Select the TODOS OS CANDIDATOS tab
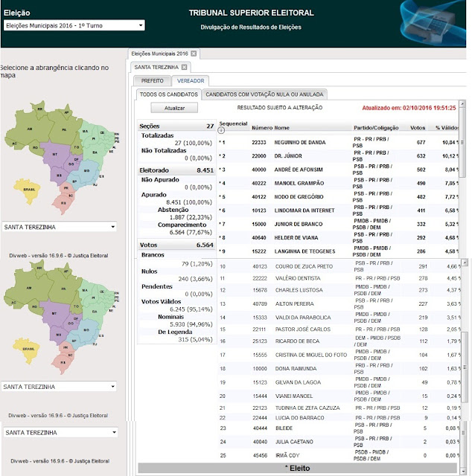This screenshot has height=476, width=472. click(x=168, y=94)
